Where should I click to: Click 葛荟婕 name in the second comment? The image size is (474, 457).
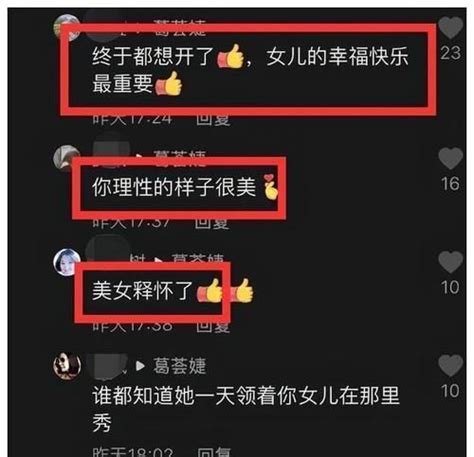pos(180,156)
